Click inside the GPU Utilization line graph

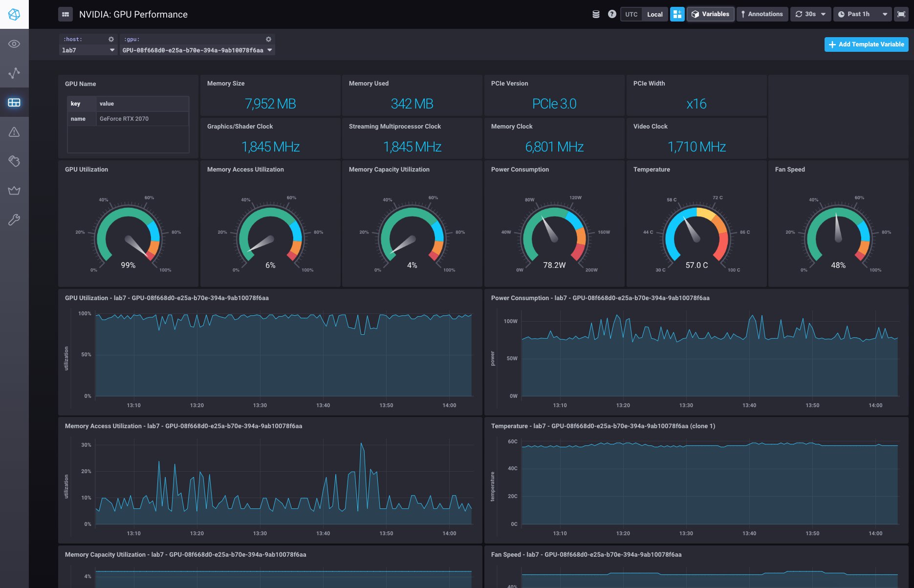click(x=283, y=354)
